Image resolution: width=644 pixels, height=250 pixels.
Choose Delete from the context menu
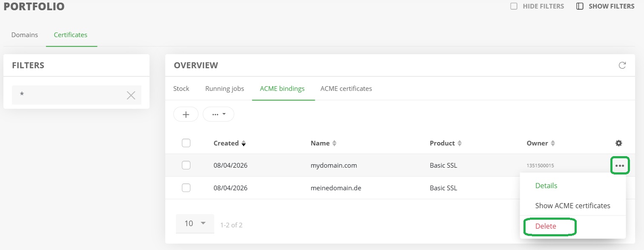pyautogui.click(x=546, y=227)
